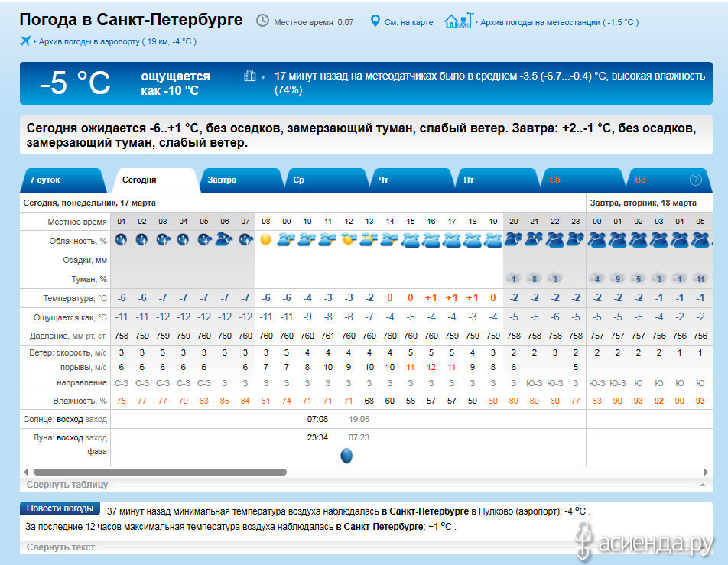Screen dimensions: 728x565
Task: Click sunrise time '07:08'
Action: click(317, 419)
